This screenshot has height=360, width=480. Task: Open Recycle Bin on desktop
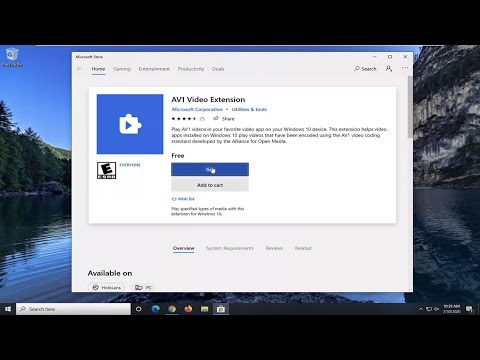coord(12,57)
